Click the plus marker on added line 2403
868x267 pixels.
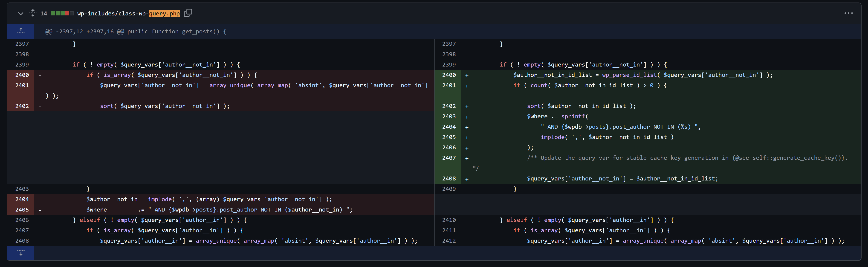[x=467, y=117]
